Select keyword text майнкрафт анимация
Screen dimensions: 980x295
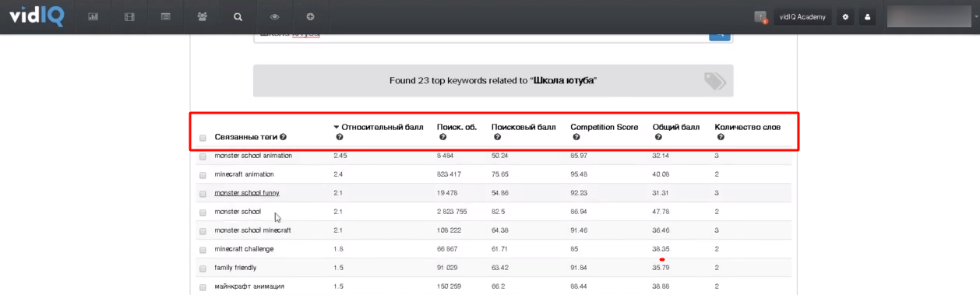tap(249, 286)
